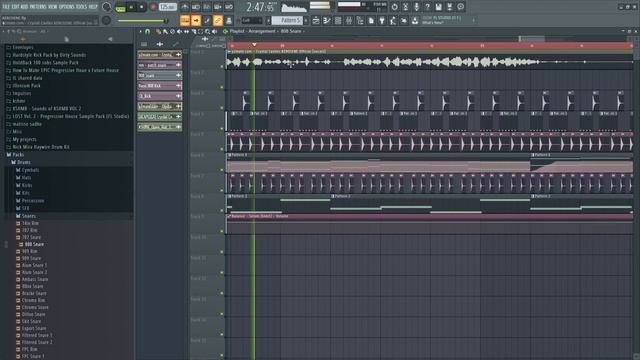The width and height of the screenshot is (640, 360).
Task: Open the FILE menu
Action: pyautogui.click(x=6, y=7)
